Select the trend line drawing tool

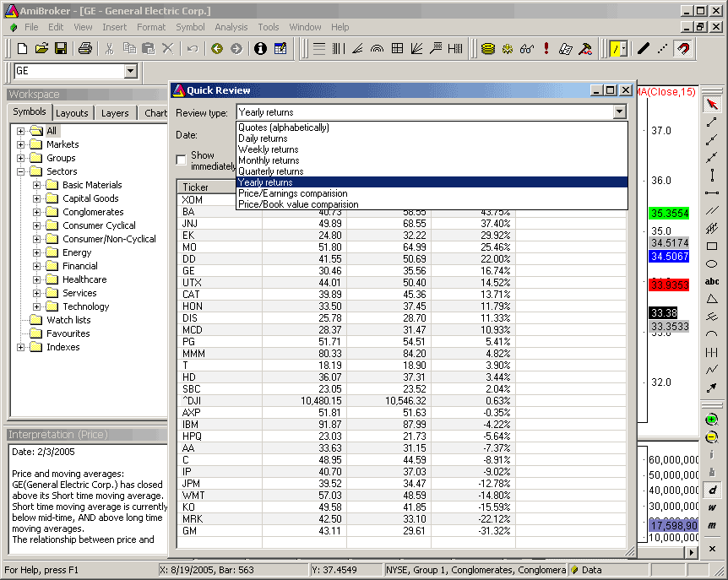point(712,122)
